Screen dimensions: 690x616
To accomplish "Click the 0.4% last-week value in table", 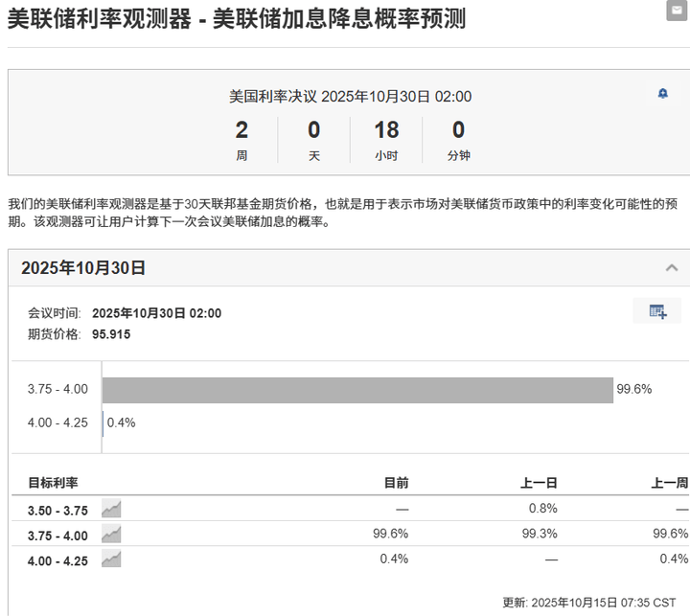I will [x=674, y=559].
